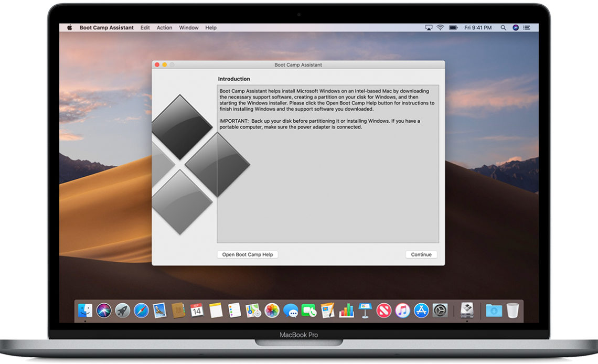Open Pages document icon in Dock
The height and width of the screenshot is (364, 598).
pyautogui.click(x=328, y=311)
